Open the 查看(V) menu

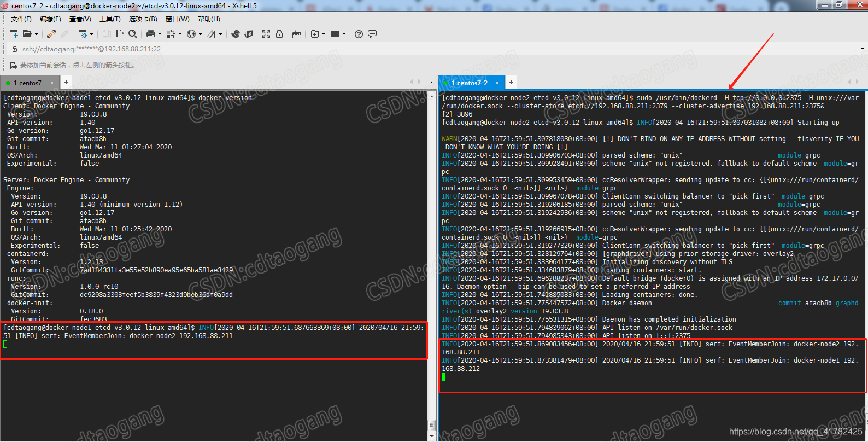pos(80,19)
